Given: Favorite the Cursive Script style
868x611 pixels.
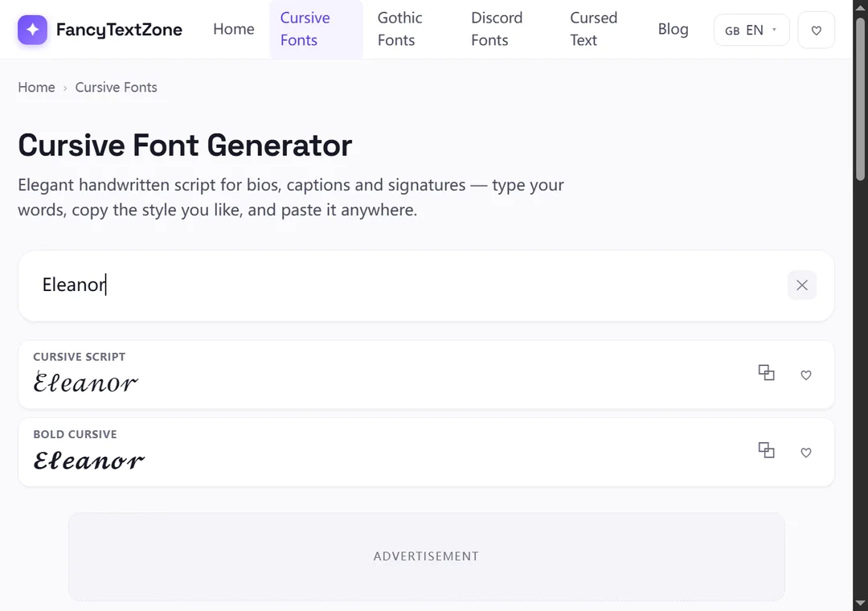Looking at the screenshot, I should 806,375.
